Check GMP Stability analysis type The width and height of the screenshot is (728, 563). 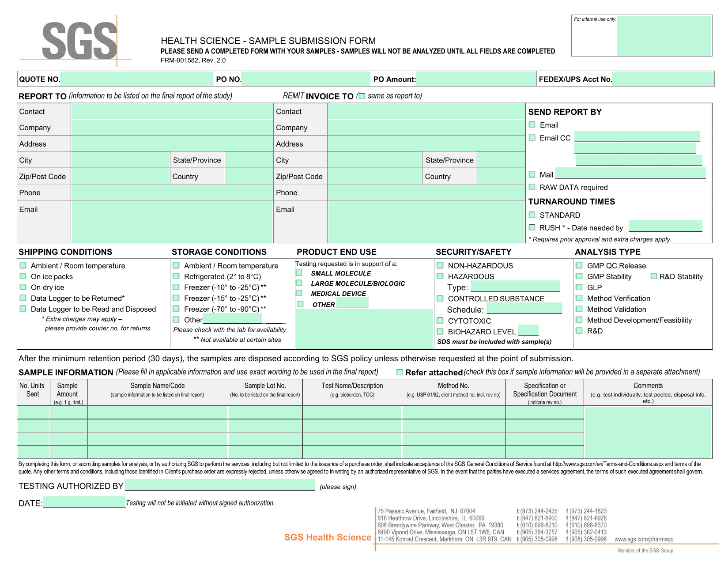click(579, 276)
